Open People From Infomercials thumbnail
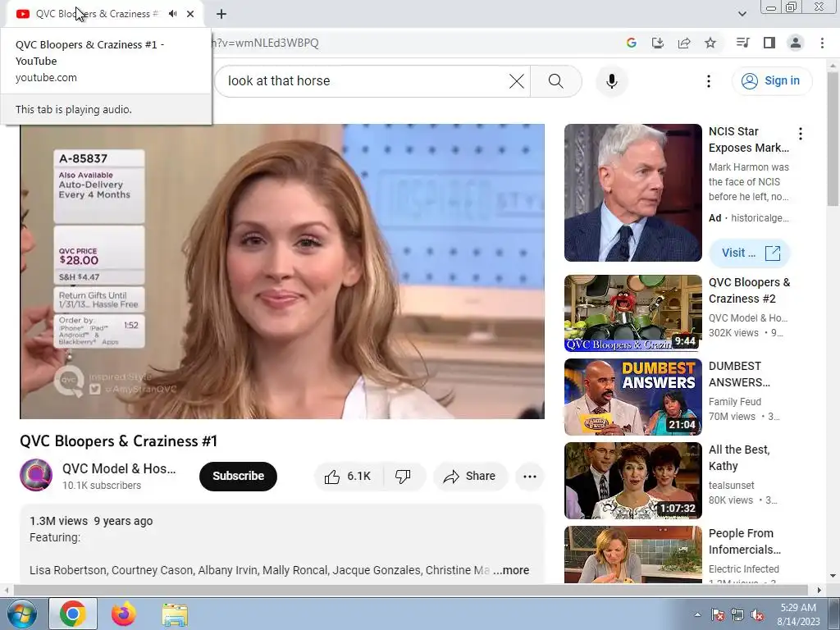The width and height of the screenshot is (840, 630). 632,555
